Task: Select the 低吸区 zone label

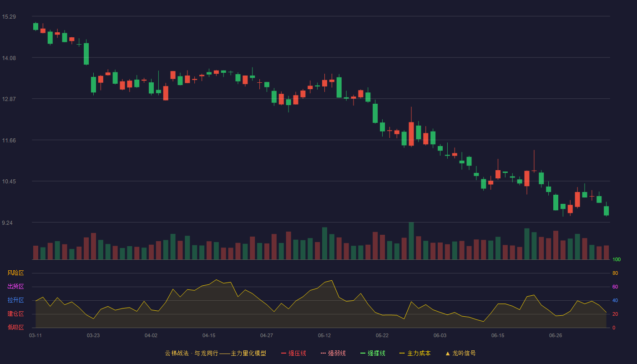Action: pyautogui.click(x=15, y=327)
